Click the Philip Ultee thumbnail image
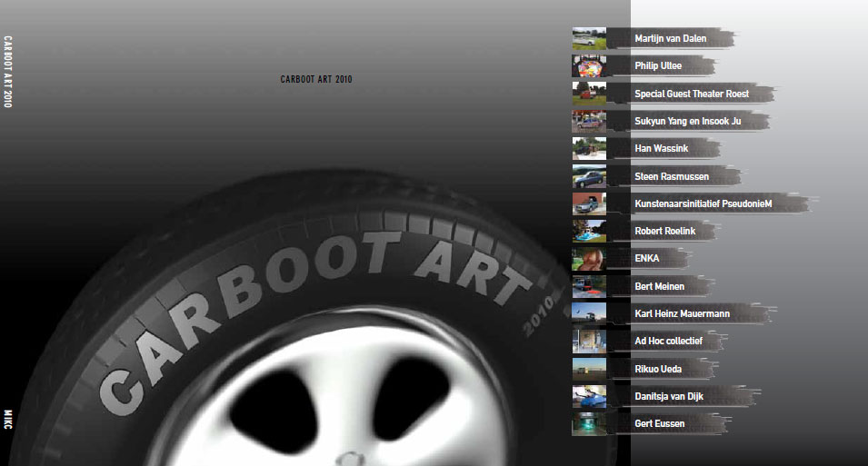Viewport: 868px width, 466px height. click(589, 66)
